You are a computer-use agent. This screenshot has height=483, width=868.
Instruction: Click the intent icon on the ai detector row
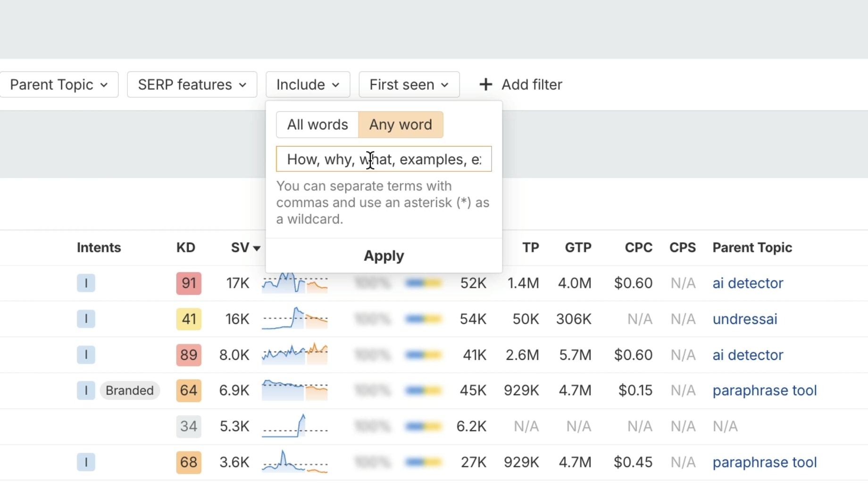[86, 283]
